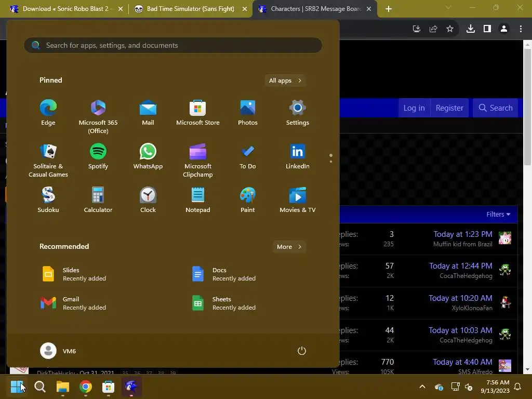Open Microsoft Store pinned app
Screen dimensions: 532x399
pos(198,113)
